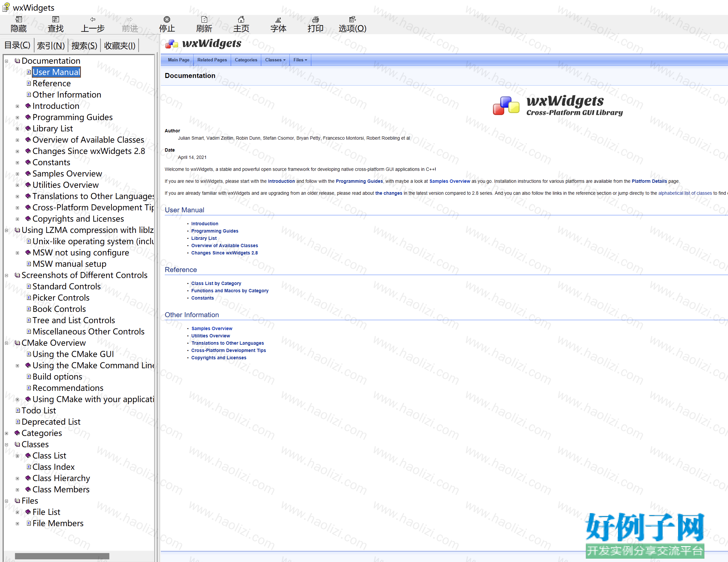
Task: Collapse the Documentation tree node
Action: [6, 61]
